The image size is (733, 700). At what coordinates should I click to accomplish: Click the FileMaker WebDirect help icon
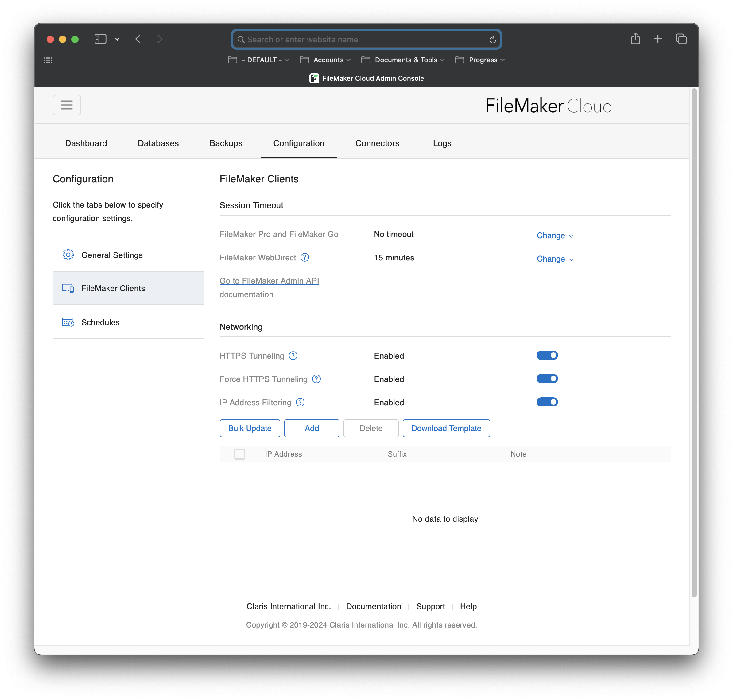[x=305, y=257]
